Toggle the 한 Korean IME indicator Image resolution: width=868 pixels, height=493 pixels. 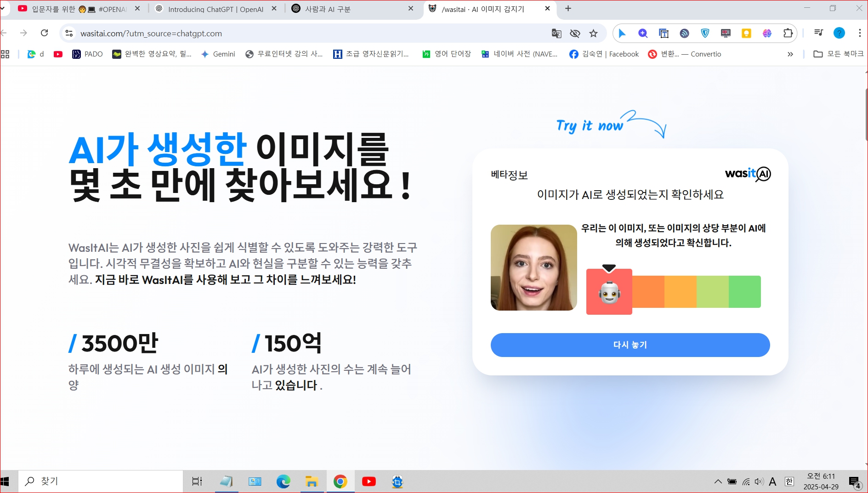(789, 482)
